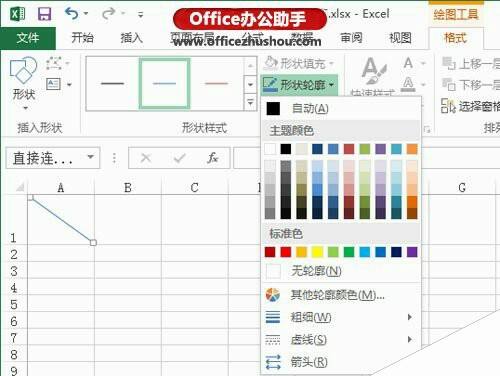Open the 箭头(R) arrows submenu

341,362
